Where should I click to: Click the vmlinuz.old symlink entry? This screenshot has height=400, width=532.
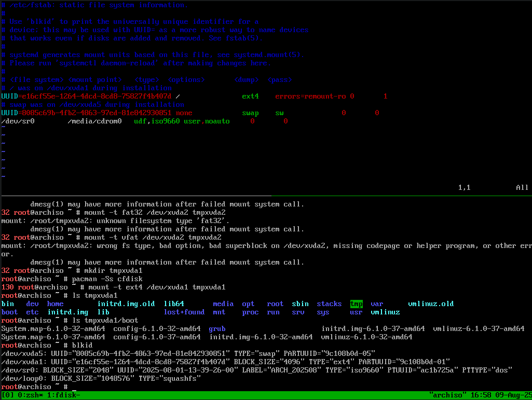[x=431, y=304]
